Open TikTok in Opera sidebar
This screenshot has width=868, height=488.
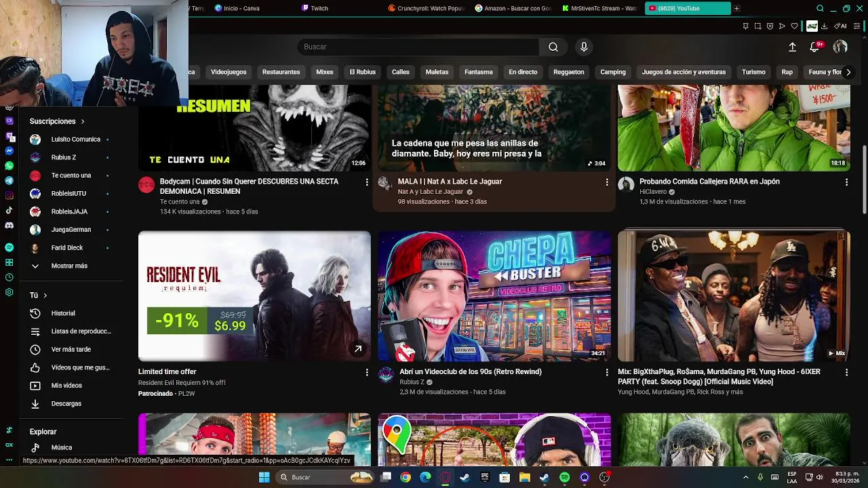coord(9,210)
